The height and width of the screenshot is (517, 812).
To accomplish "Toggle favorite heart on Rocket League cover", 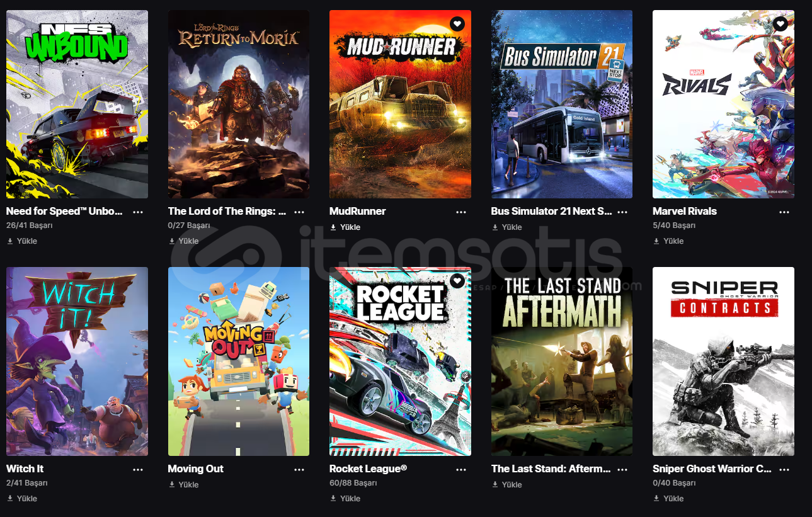I will click(x=457, y=281).
